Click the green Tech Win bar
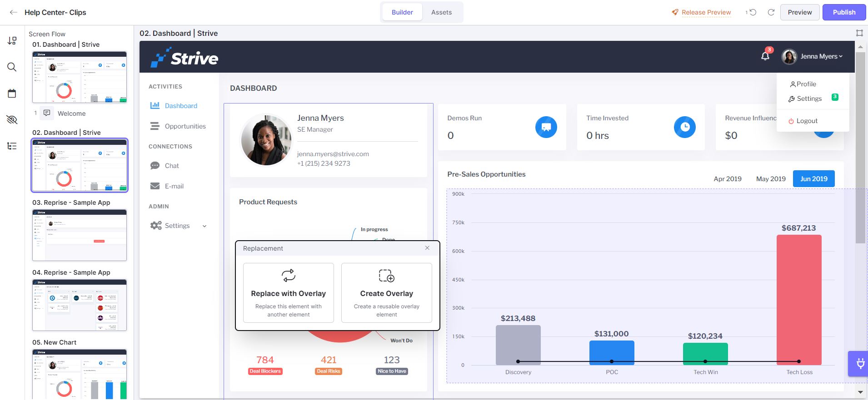This screenshot has height=400, width=868. (705, 354)
